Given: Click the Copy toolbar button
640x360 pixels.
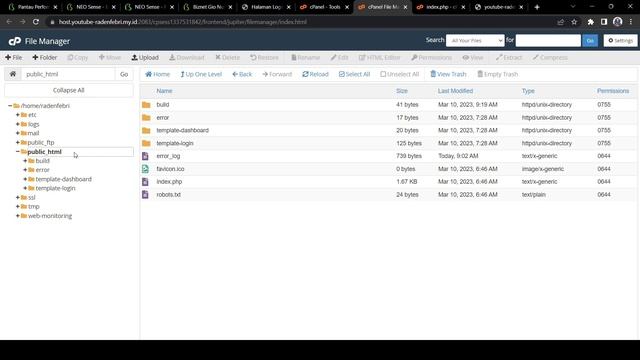Looking at the screenshot, I should click(x=78, y=58).
